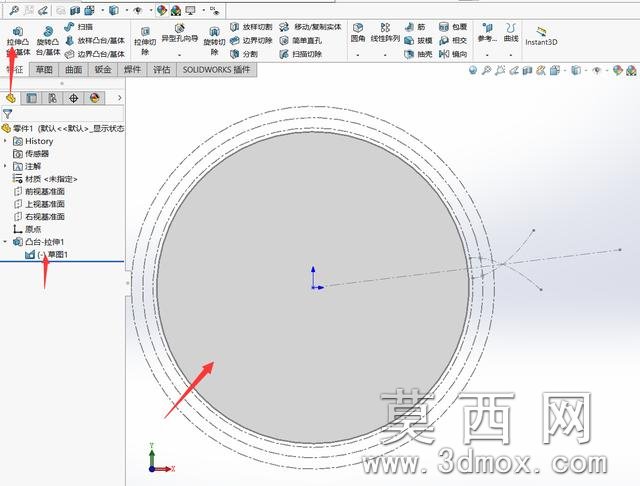
Task: Select 传感器 (Sensors) in the tree
Action: 31,154
